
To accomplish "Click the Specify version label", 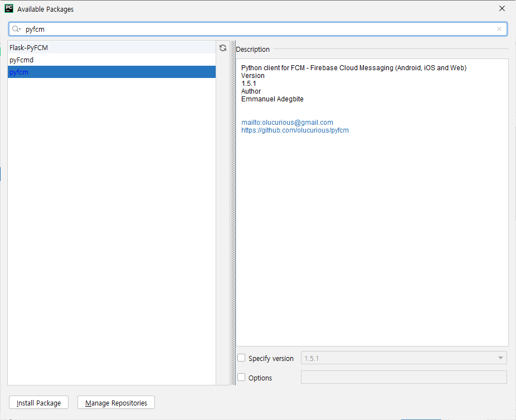I will coord(271,358).
